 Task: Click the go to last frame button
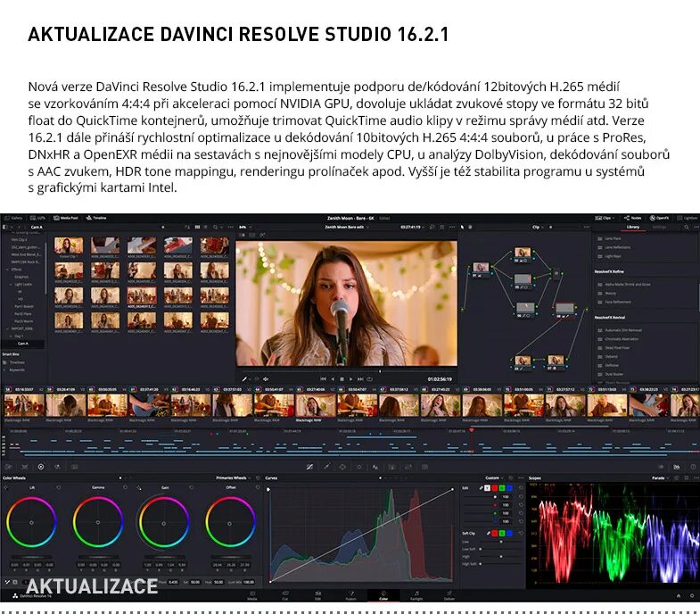[x=360, y=379]
